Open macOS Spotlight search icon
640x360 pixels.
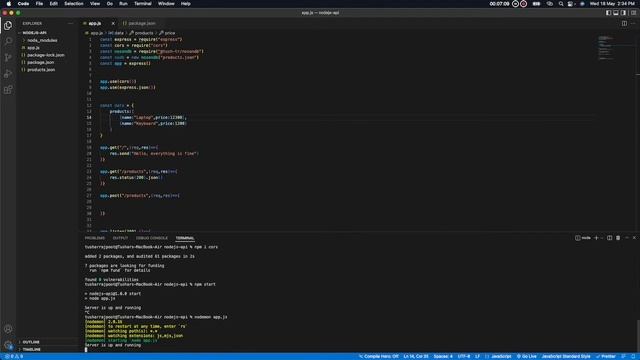point(561,4)
